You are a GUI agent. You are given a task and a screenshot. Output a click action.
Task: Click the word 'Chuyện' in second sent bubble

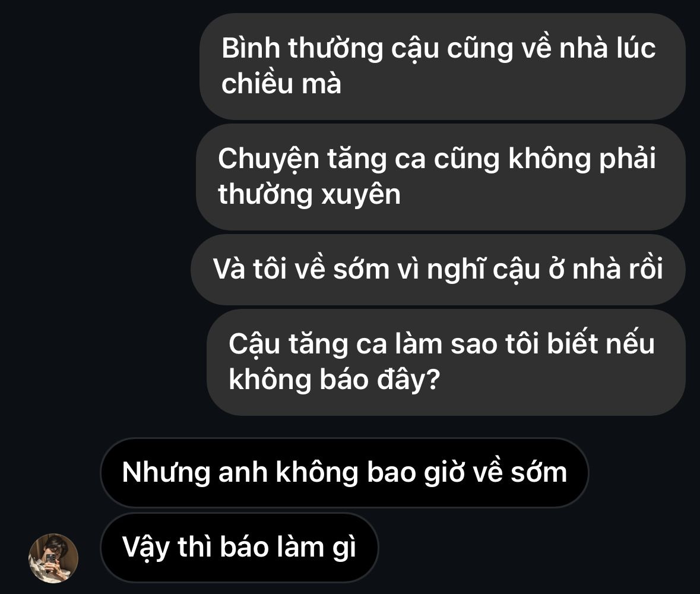(x=268, y=160)
